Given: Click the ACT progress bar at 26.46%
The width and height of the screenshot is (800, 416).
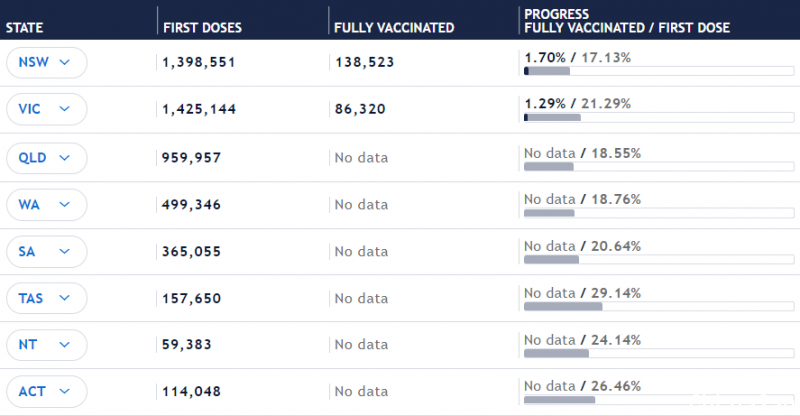Looking at the screenshot, I should [659, 400].
